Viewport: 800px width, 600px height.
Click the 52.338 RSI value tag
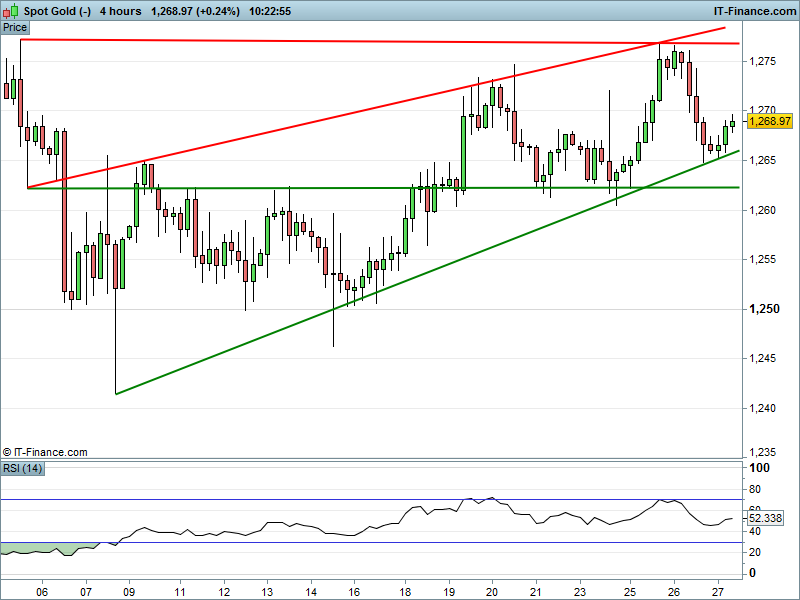click(765, 518)
